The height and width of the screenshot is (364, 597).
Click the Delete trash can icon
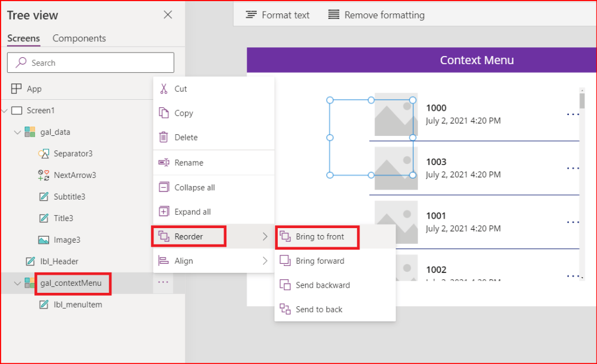[164, 138]
